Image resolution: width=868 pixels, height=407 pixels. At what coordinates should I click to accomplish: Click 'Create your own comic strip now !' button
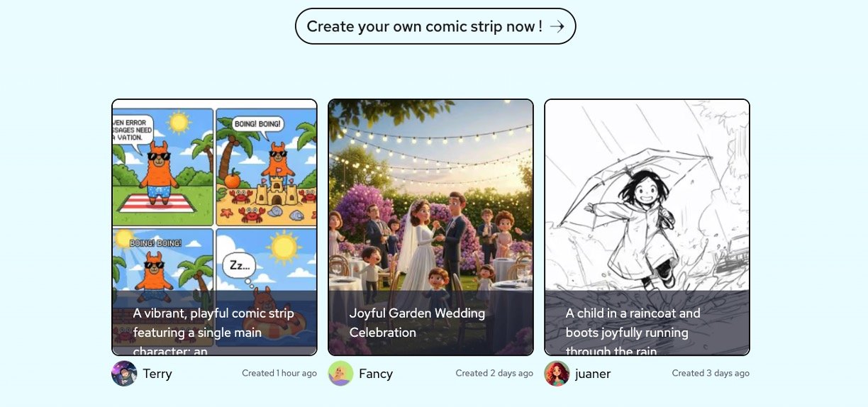point(435,26)
